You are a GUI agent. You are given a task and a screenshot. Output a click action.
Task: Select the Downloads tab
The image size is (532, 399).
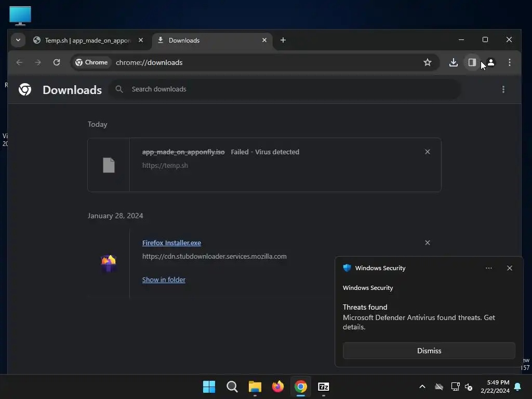click(x=212, y=41)
